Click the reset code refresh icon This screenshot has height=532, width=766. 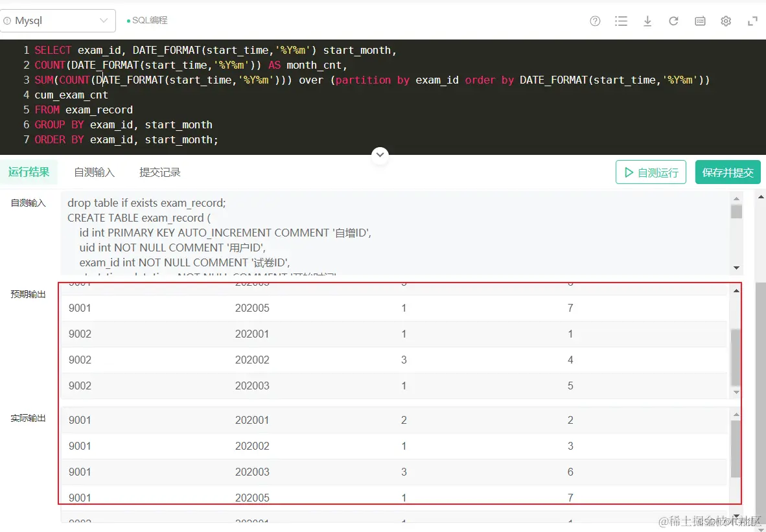[x=674, y=21]
